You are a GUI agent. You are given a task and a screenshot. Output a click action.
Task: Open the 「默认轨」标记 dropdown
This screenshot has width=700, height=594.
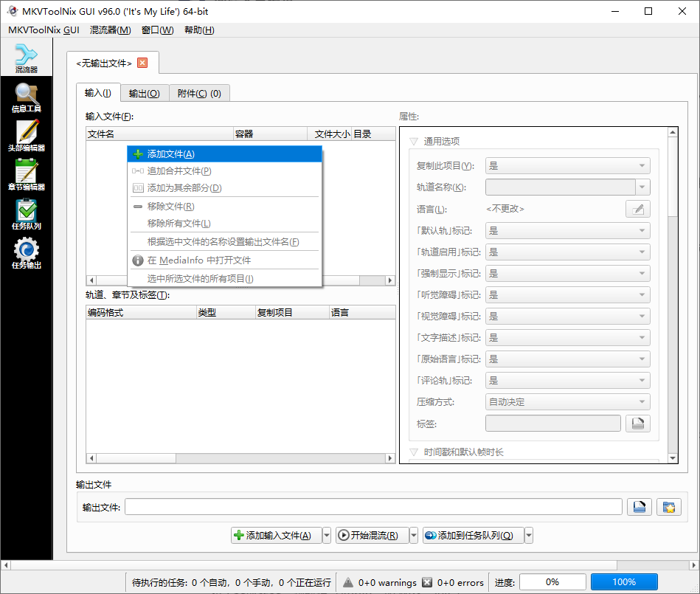point(567,230)
